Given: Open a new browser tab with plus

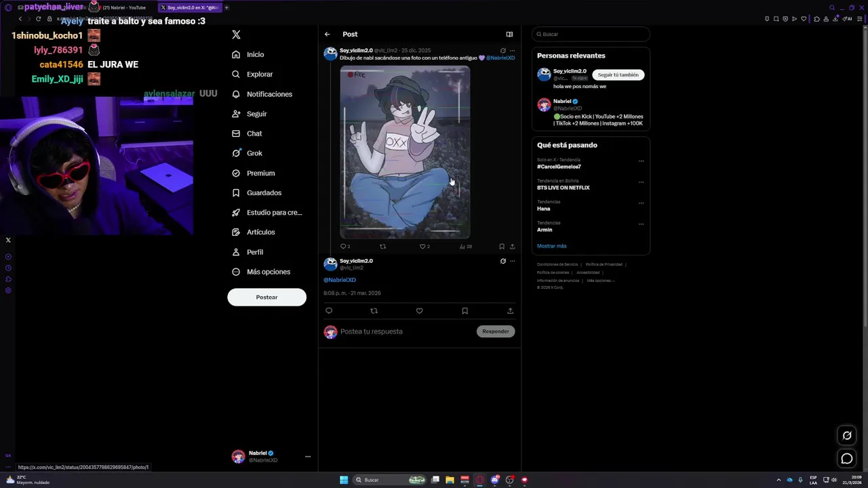Looking at the screenshot, I should (x=226, y=7).
